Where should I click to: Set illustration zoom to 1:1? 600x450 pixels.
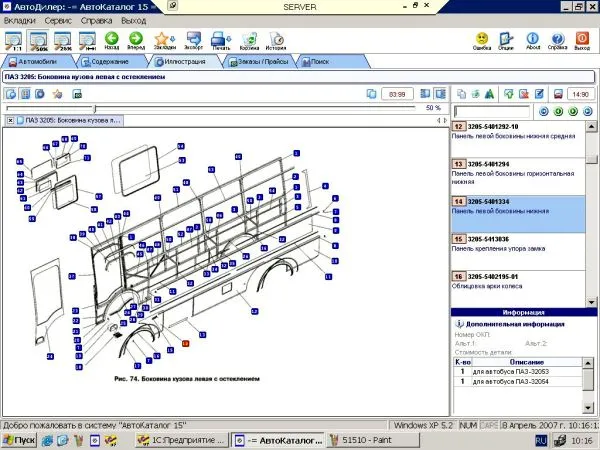(13, 41)
